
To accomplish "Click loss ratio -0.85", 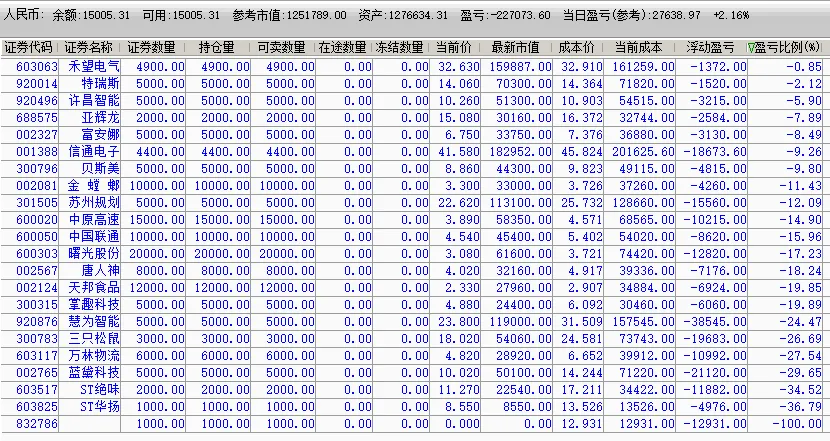I will pyautogui.click(x=804, y=67).
